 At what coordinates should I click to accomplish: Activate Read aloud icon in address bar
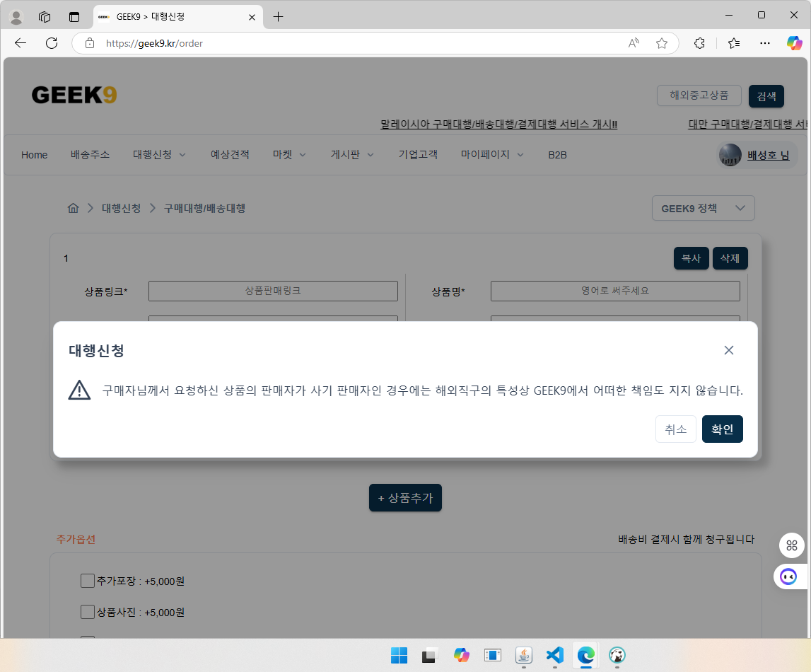tap(634, 43)
